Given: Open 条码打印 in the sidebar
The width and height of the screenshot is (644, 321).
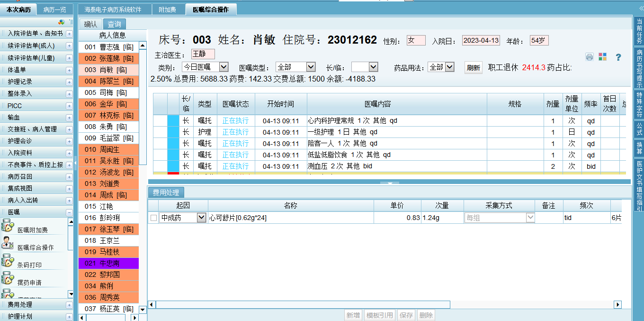Looking at the screenshot, I should 29,265.
